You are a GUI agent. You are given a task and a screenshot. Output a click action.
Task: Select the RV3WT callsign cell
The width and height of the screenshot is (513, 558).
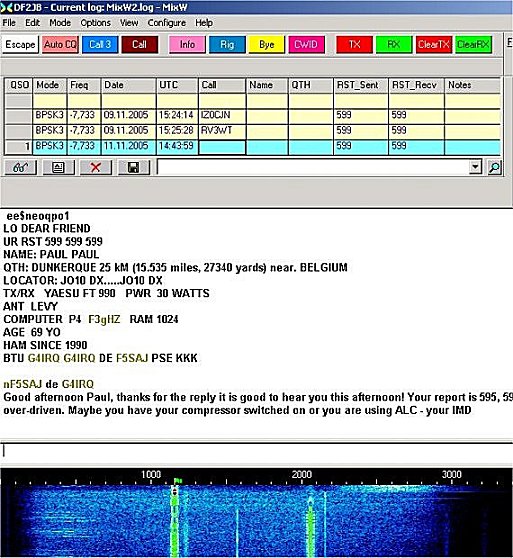click(222, 131)
